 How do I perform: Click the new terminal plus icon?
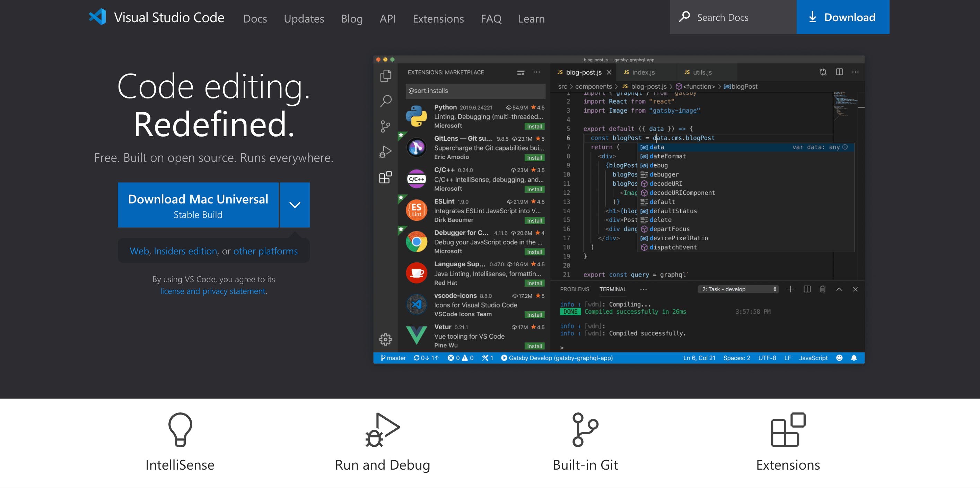click(790, 289)
